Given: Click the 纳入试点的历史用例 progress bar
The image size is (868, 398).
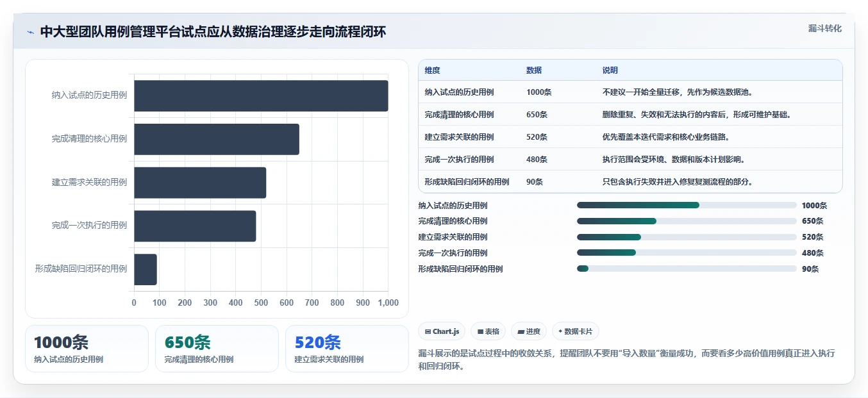Looking at the screenshot, I should click(687, 205).
